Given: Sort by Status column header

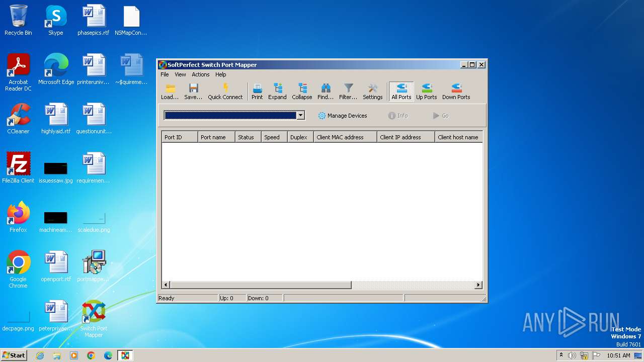Looking at the screenshot, I should pos(249,137).
